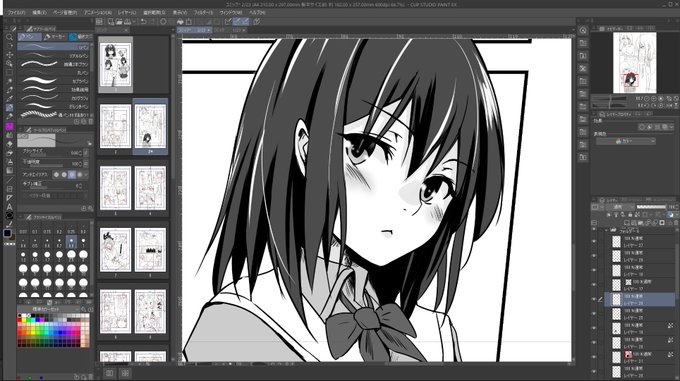Screen dimensions: 680x381
Task: Select the Text tool (A)
Action: coord(9,207)
